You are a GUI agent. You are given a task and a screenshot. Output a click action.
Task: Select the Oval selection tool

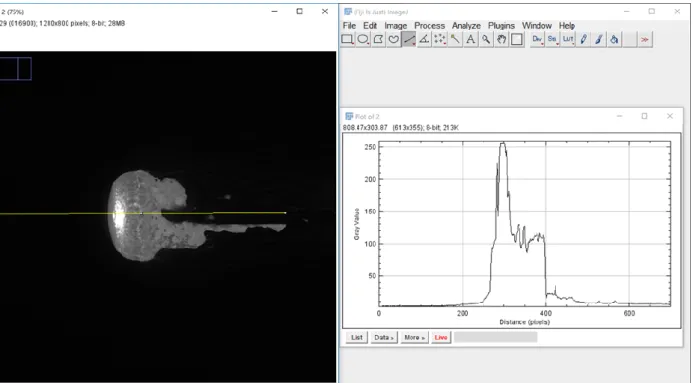tap(363, 39)
